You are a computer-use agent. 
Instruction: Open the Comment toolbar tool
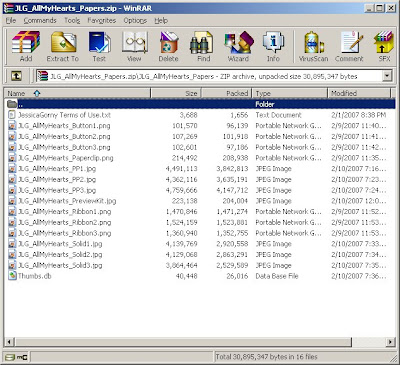tap(349, 46)
